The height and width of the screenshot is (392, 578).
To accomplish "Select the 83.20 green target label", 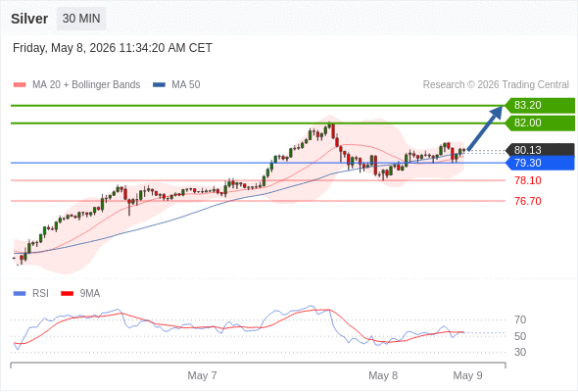I will (540, 106).
